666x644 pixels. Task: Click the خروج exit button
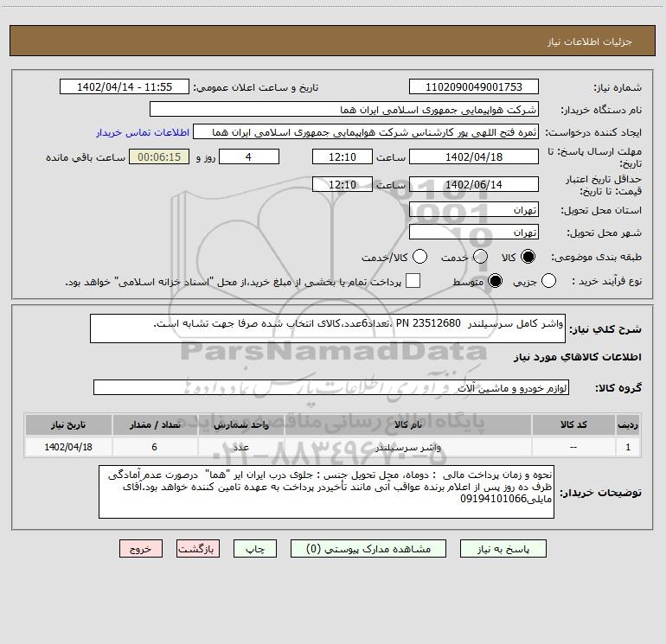141,549
